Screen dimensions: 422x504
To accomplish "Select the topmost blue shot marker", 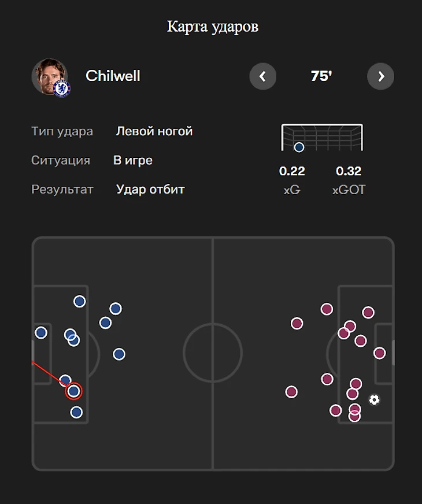I will click(79, 301).
